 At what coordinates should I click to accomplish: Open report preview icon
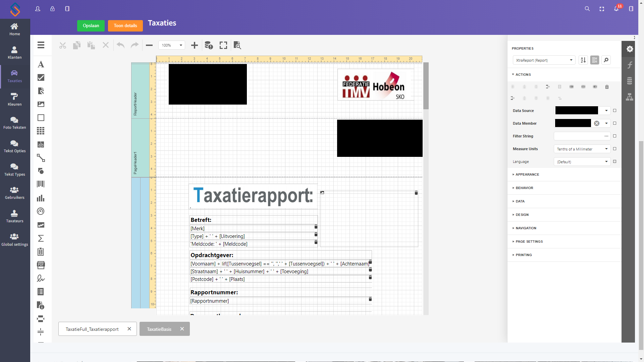(x=237, y=45)
